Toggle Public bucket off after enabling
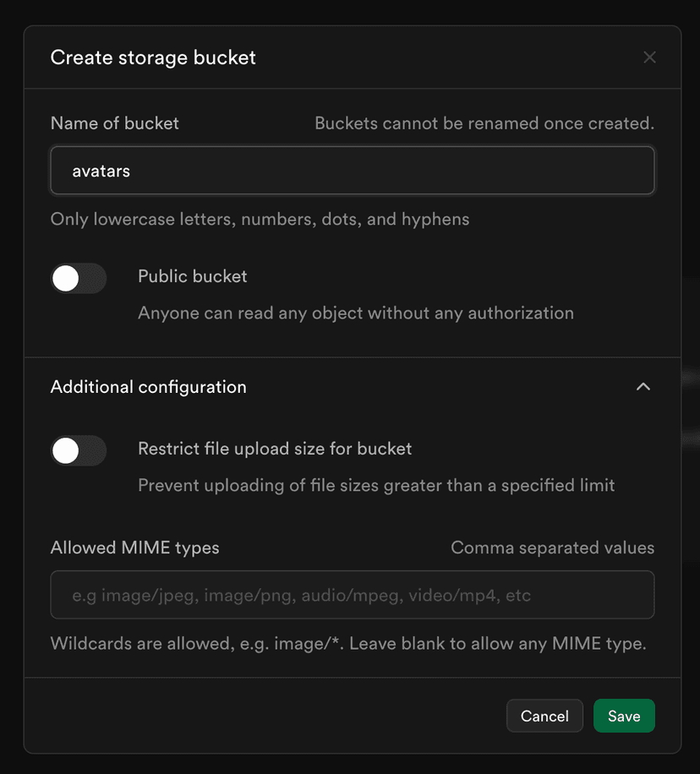 (79, 278)
